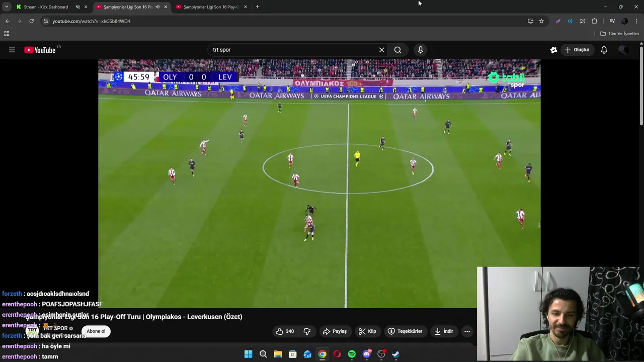The width and height of the screenshot is (644, 362).
Task: Open a new browser tab
Action: pyautogui.click(x=257, y=7)
